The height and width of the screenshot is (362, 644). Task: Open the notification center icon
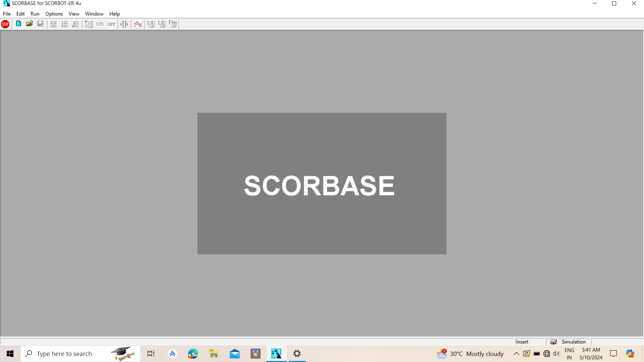tap(613, 354)
